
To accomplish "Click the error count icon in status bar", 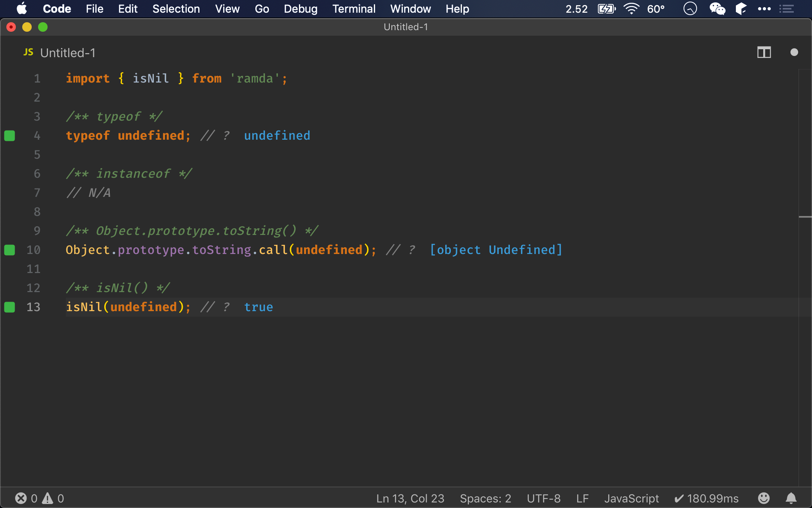I will point(21,498).
